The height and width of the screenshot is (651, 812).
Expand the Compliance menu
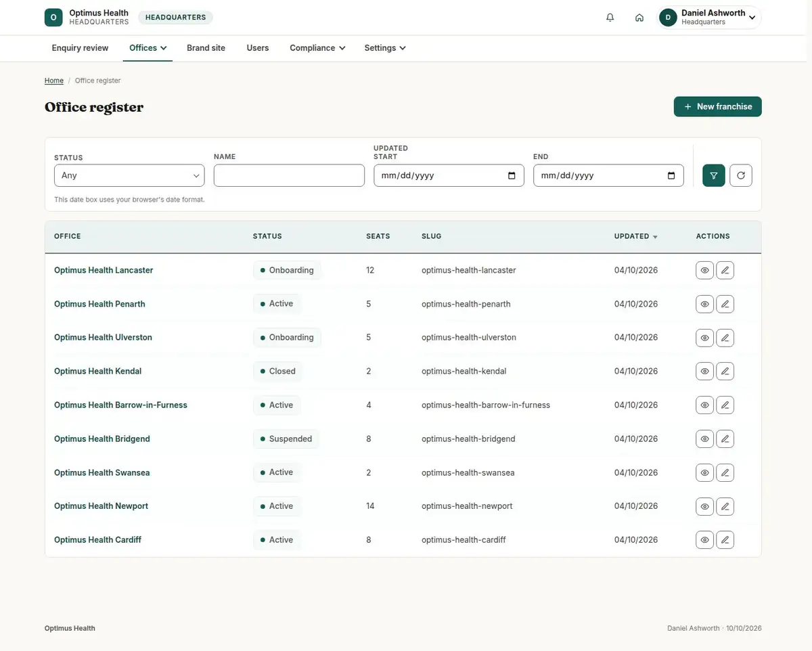point(317,48)
